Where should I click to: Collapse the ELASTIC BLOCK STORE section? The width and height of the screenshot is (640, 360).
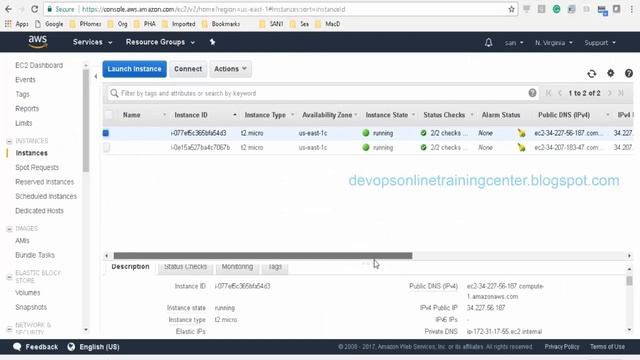(9, 277)
